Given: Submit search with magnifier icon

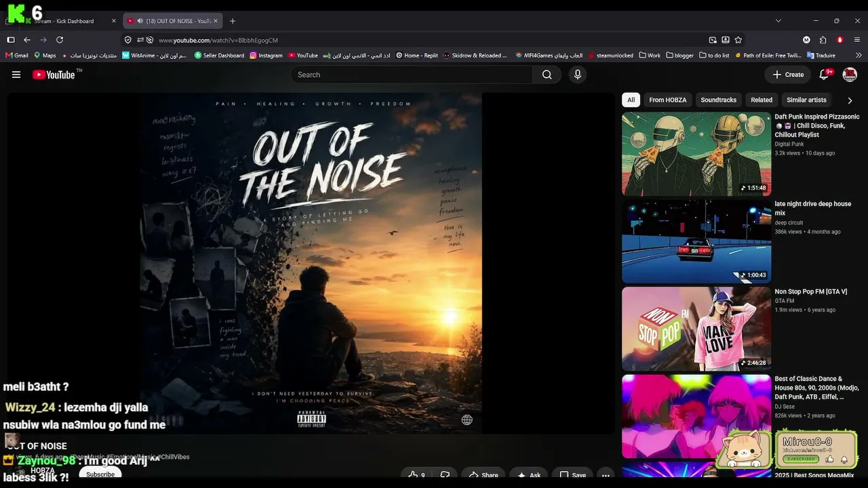Looking at the screenshot, I should coord(547,75).
